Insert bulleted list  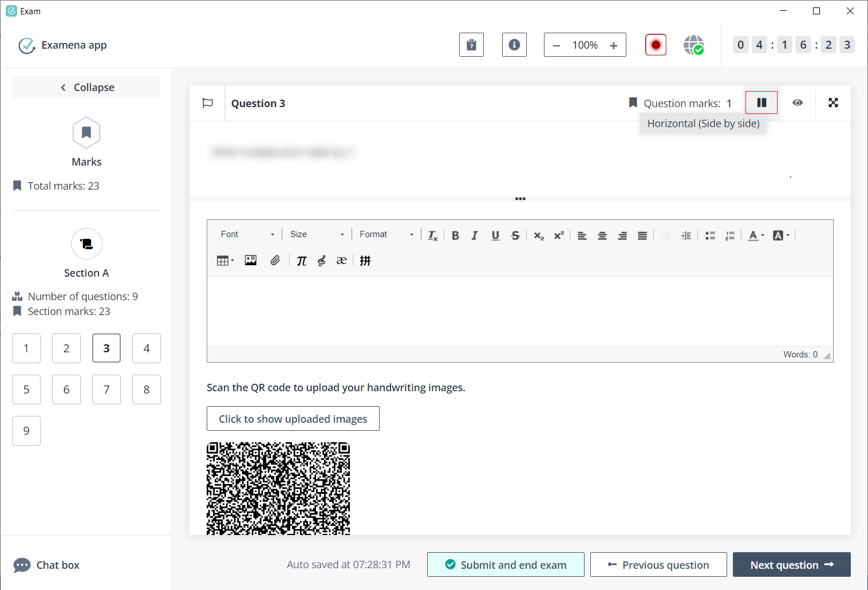coord(710,235)
